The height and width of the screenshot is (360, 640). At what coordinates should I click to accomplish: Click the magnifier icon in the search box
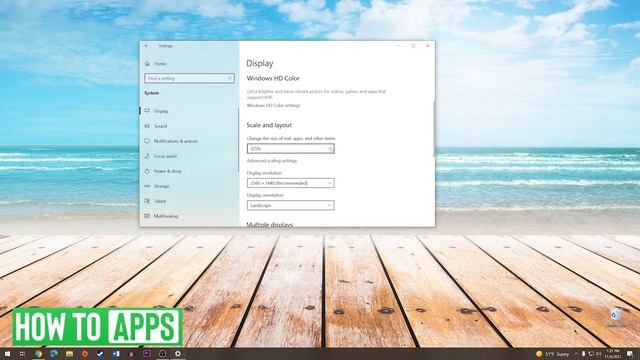230,78
